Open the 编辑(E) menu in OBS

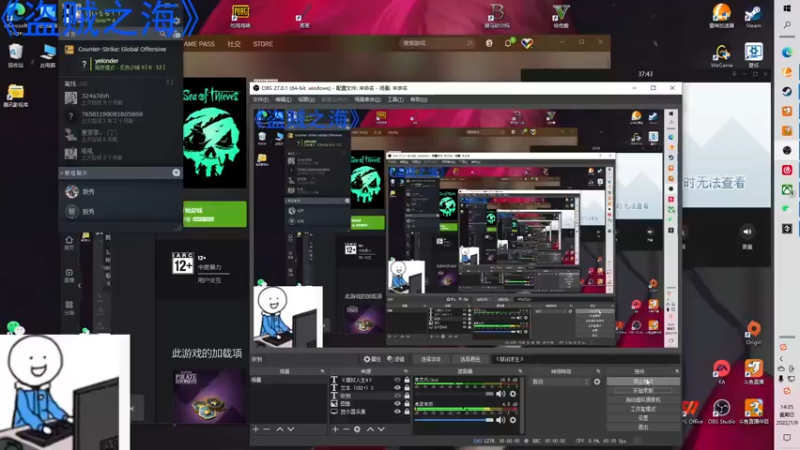click(x=283, y=99)
